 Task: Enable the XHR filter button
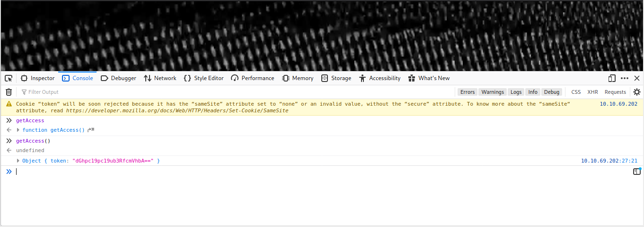click(592, 92)
